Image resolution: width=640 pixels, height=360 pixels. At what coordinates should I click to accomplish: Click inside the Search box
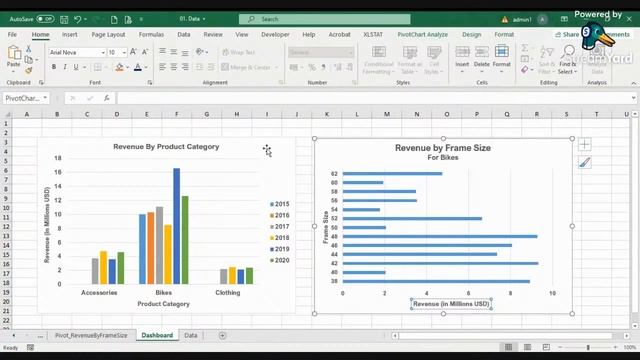click(324, 19)
